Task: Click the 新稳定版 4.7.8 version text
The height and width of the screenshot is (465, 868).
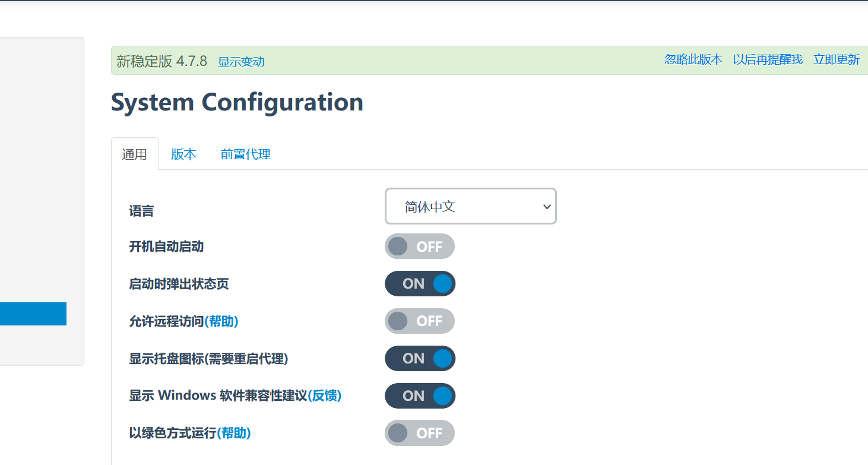Action: (161, 61)
